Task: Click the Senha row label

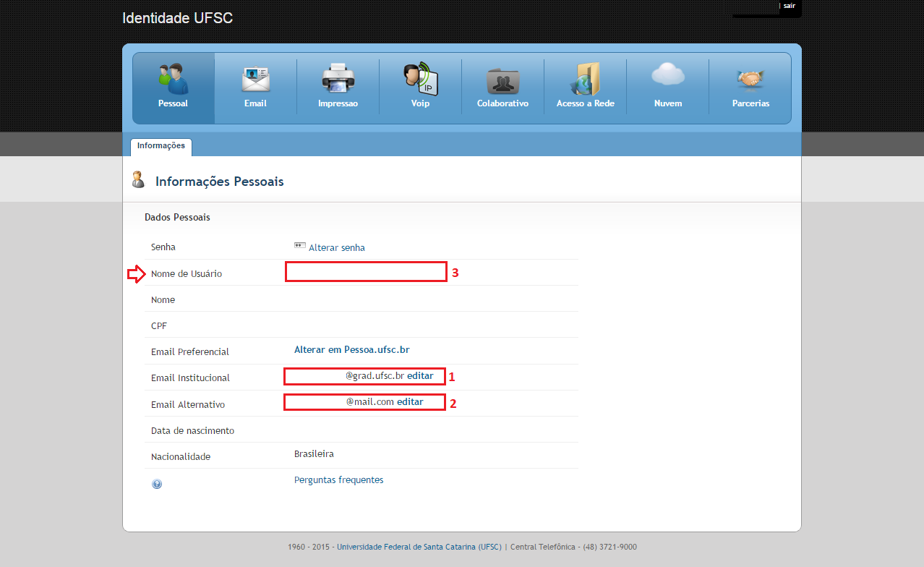Action: [x=163, y=247]
